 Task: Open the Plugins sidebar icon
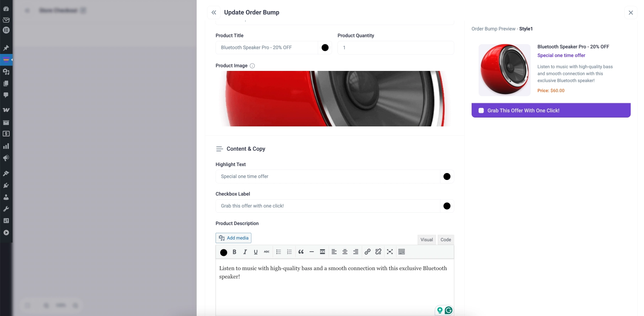point(6,185)
